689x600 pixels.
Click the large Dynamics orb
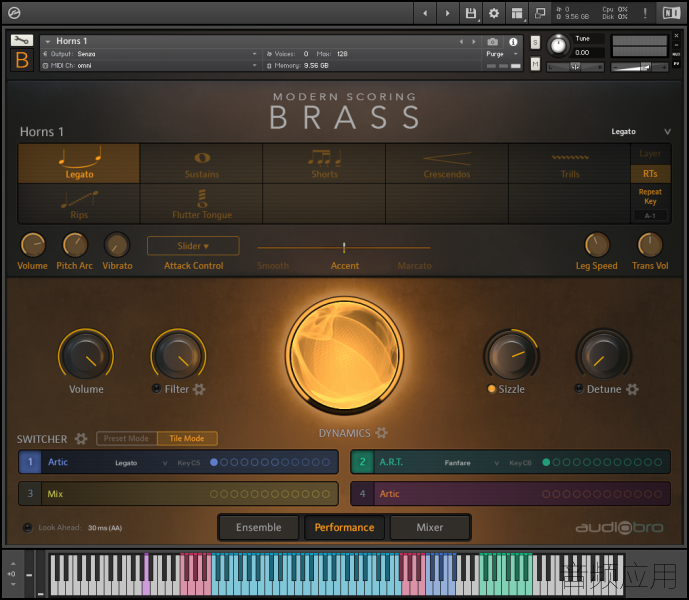coord(344,355)
